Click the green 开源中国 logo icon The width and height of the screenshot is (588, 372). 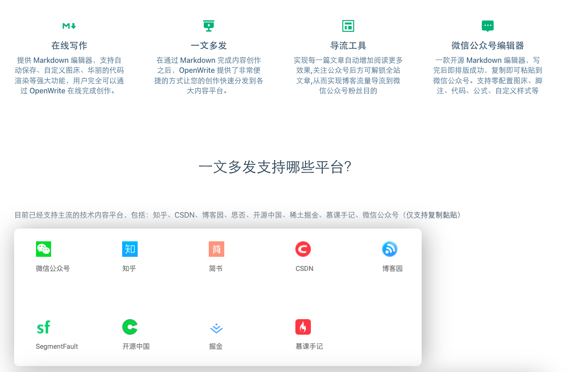[x=130, y=327]
